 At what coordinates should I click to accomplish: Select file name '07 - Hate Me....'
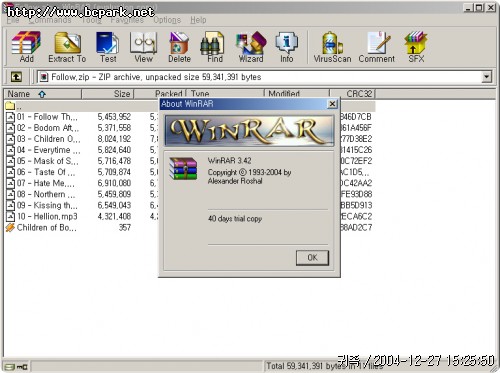tap(46, 183)
